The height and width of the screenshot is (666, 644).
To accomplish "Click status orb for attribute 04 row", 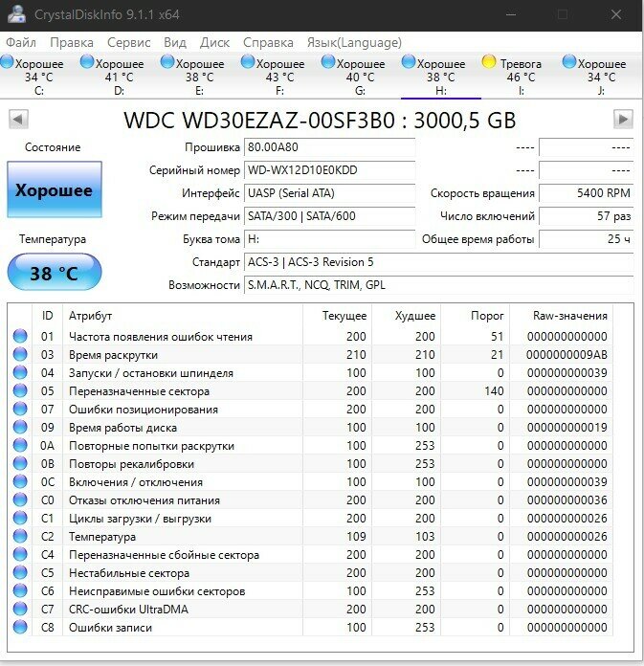I will 20,372.
